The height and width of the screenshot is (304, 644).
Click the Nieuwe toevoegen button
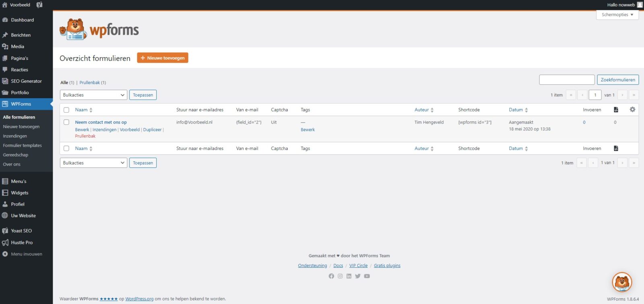(x=163, y=58)
